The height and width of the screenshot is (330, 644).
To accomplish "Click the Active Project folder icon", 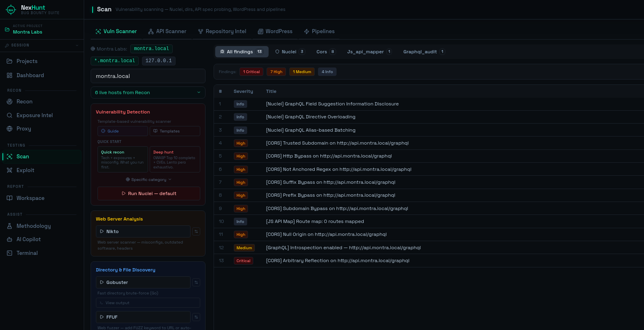I will (7, 29).
